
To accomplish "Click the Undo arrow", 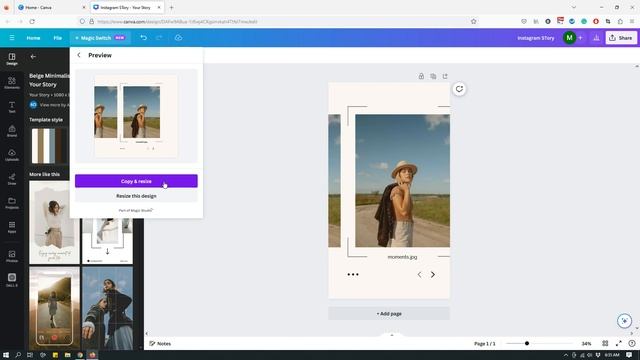I will [x=143, y=38].
